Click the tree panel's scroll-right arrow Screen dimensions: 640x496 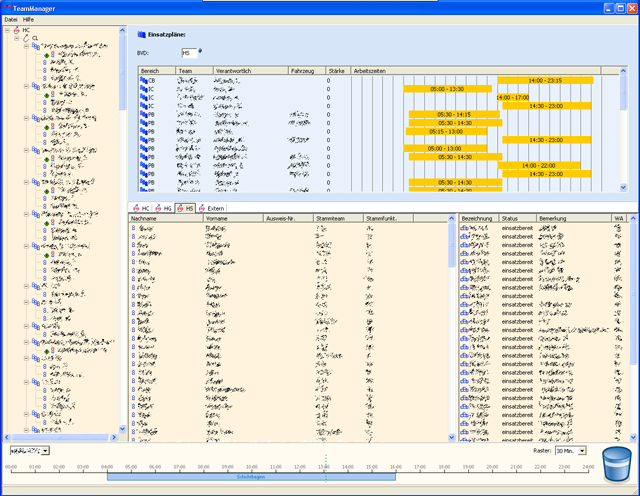(114, 437)
